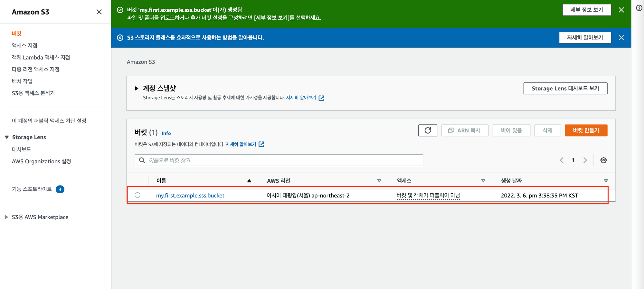644x289 pixels.
Task: Expand the 계정 스냅샷 section
Action: (x=137, y=88)
